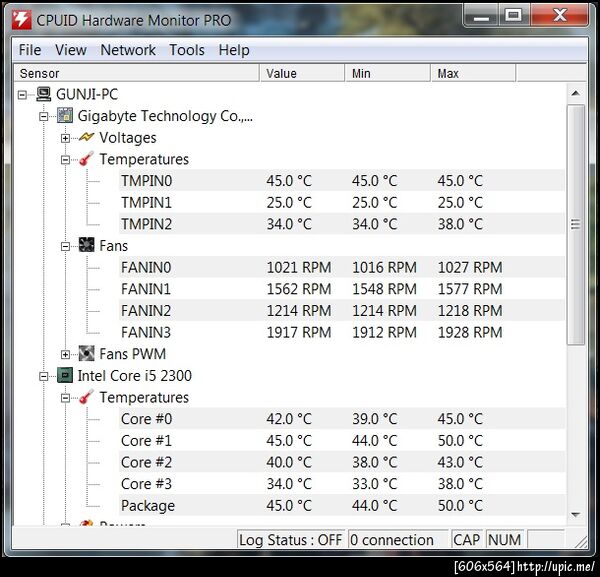Close the CPUID Hardware Monitor window

coord(559,16)
